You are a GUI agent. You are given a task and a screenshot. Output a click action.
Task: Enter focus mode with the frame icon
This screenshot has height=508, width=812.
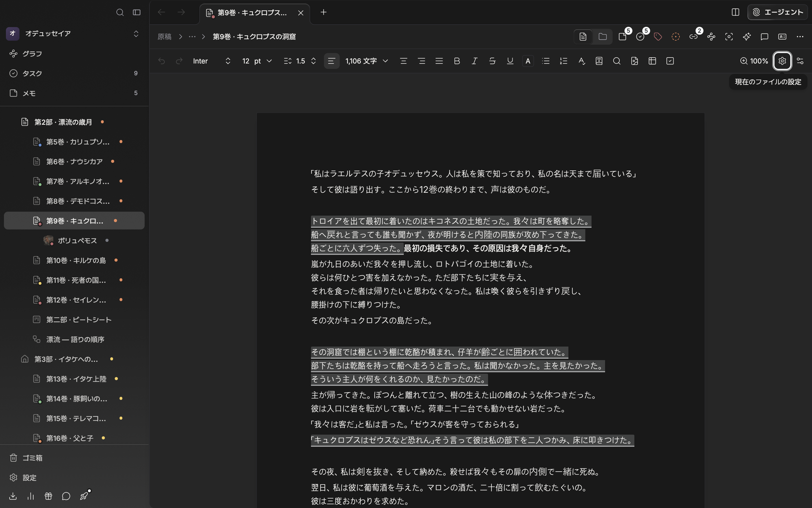[x=729, y=37]
